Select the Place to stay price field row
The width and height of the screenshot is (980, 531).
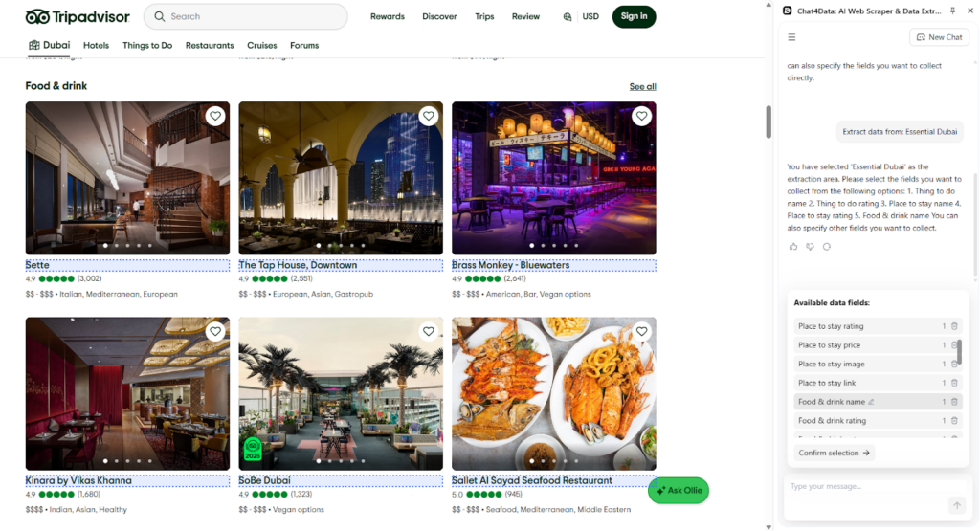point(879,344)
